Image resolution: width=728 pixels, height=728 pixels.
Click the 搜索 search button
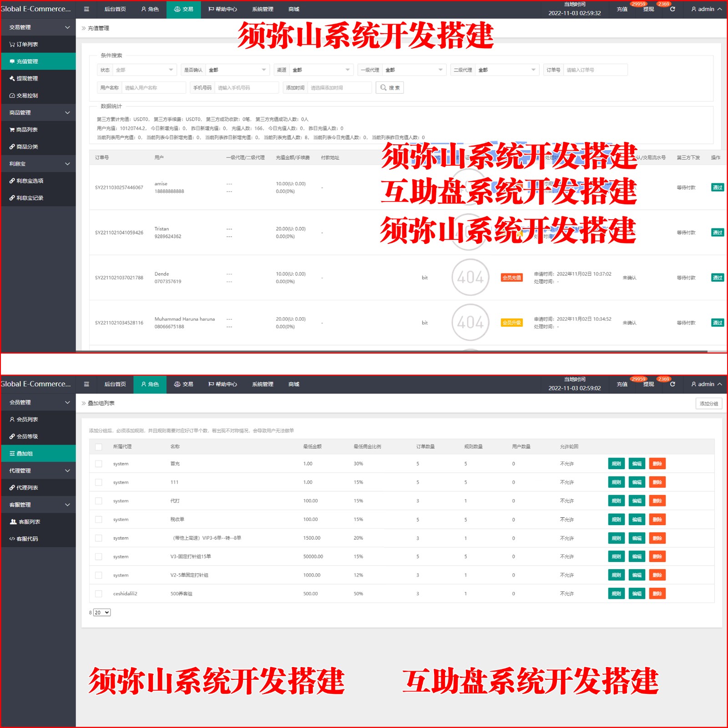(390, 88)
